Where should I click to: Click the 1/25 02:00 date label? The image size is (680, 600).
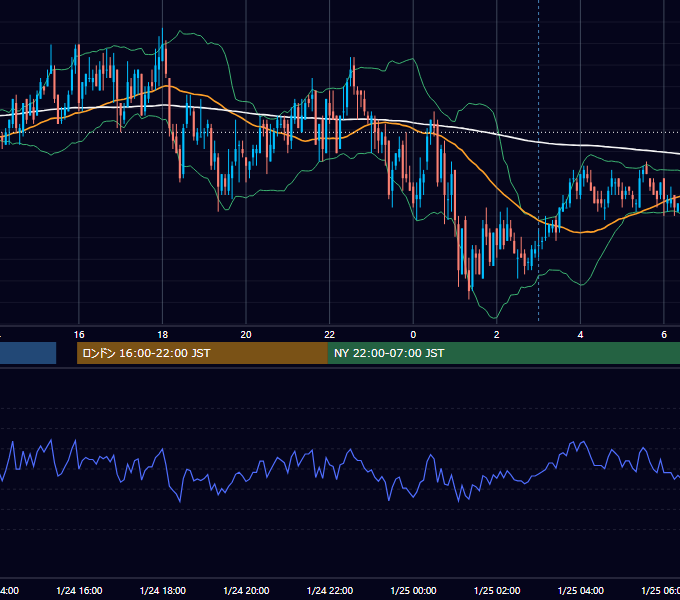497,590
